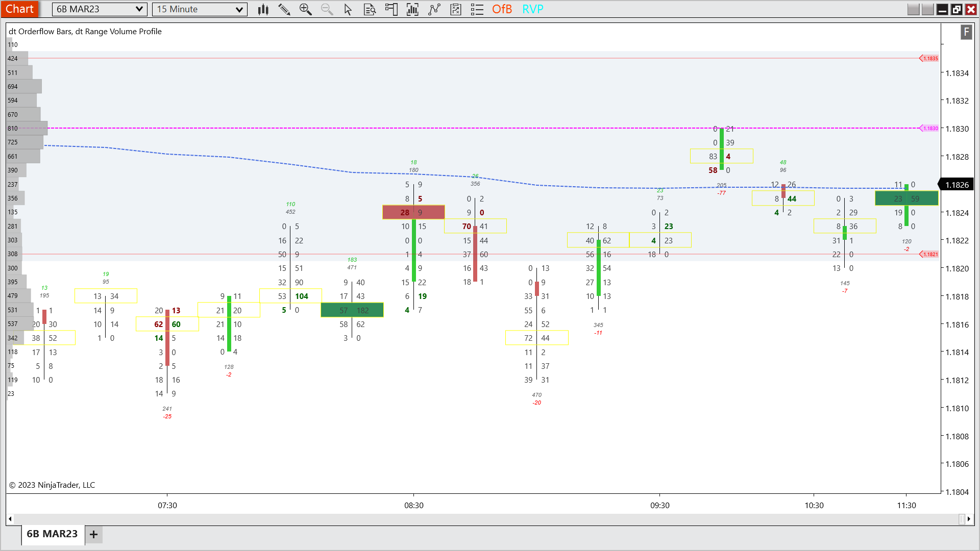The image size is (980, 551).
Task: Click the 1.1826 current price marker
Action: click(x=957, y=185)
